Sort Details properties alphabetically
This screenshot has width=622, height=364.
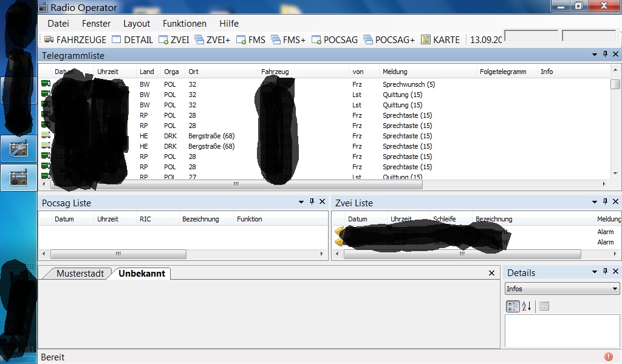(x=527, y=306)
